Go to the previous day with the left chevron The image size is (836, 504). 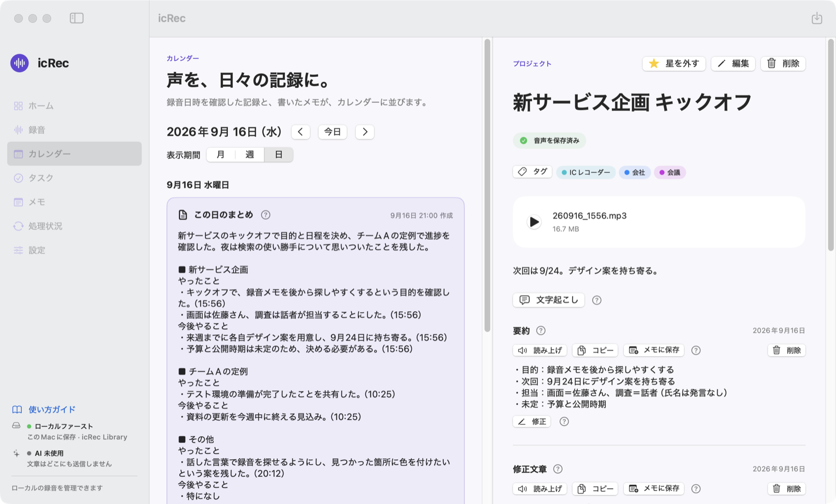click(x=300, y=132)
